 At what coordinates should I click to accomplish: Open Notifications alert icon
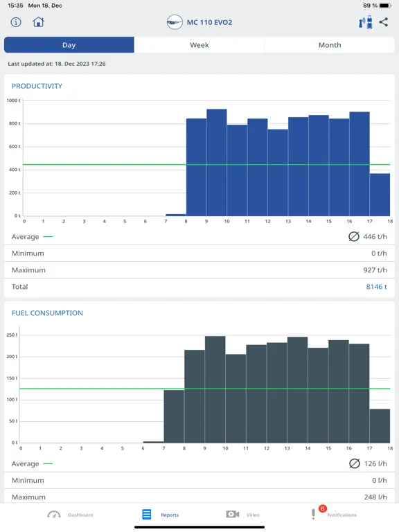tap(313, 514)
